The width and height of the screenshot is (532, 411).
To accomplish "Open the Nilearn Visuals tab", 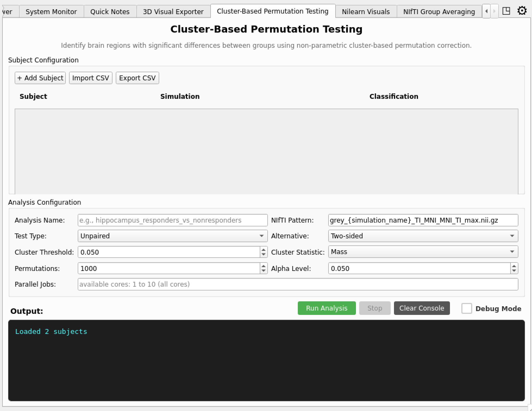I will (365, 11).
